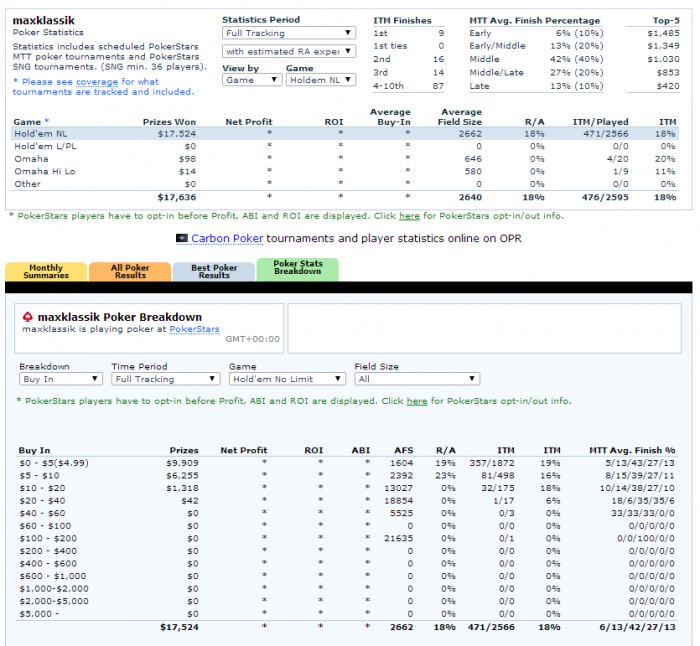Go to the Best Poker Results tab
The height and width of the screenshot is (646, 700).
(213, 271)
